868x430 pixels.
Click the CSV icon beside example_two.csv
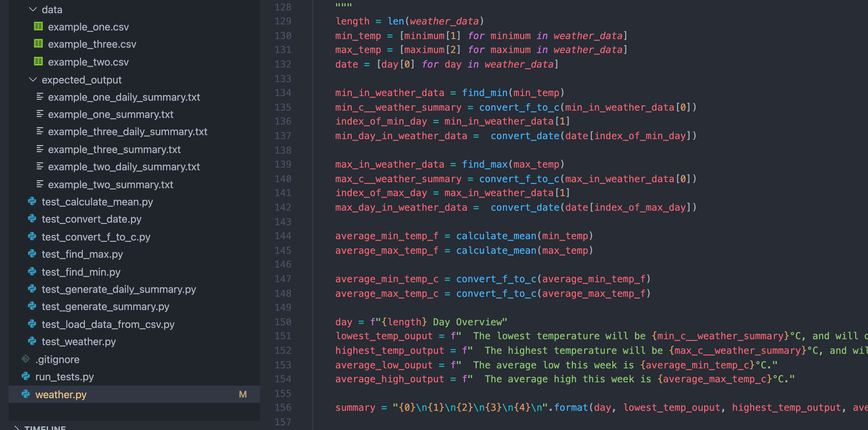[38, 62]
